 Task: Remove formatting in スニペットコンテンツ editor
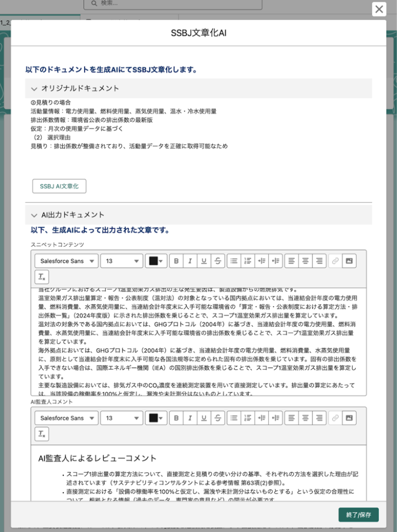pos(42,277)
